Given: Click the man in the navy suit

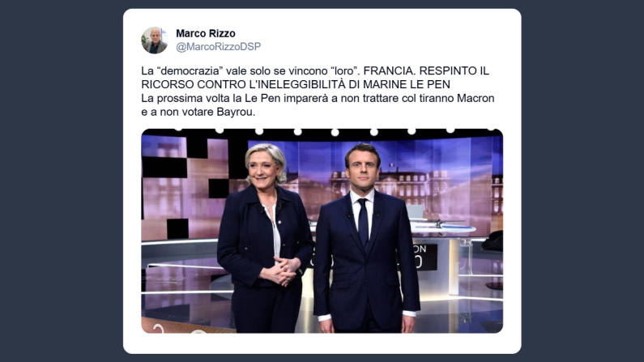Looking at the screenshot, I should 365,238.
